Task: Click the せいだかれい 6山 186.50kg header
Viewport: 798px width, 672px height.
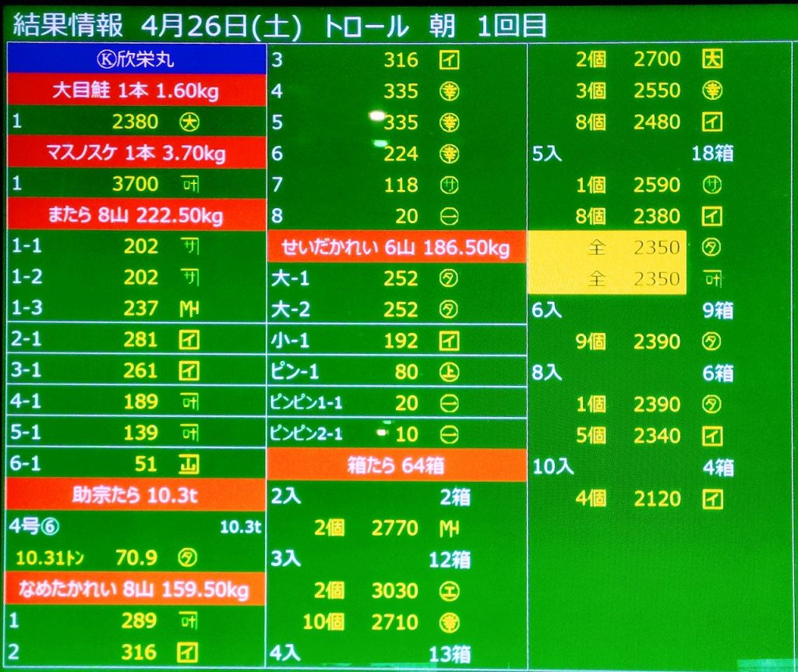Action: 397,248
